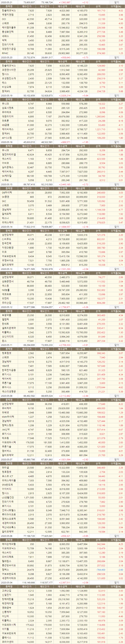
Task: Select the 자연과환경 stock name
Action: pyautogui.click(x=8, y=248)
